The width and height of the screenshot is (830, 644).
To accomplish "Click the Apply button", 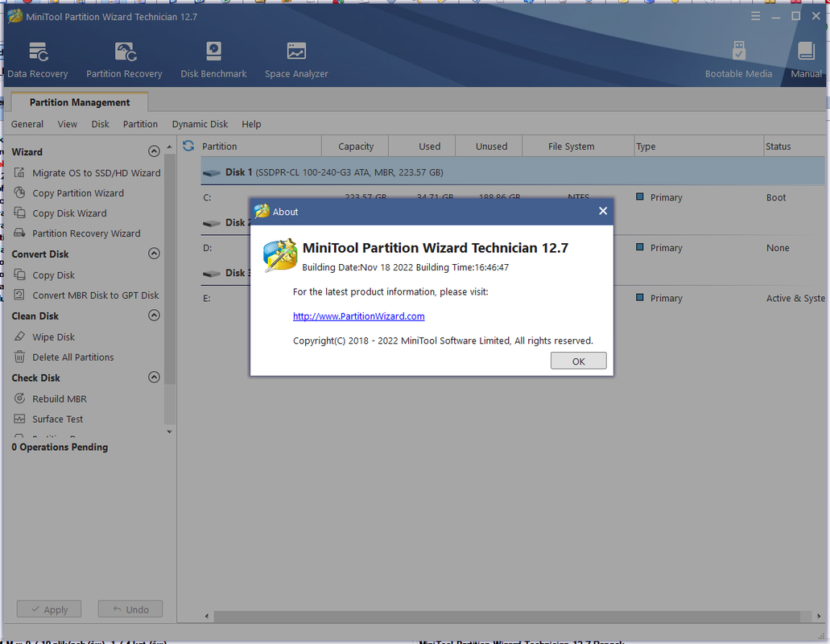I will click(49, 609).
